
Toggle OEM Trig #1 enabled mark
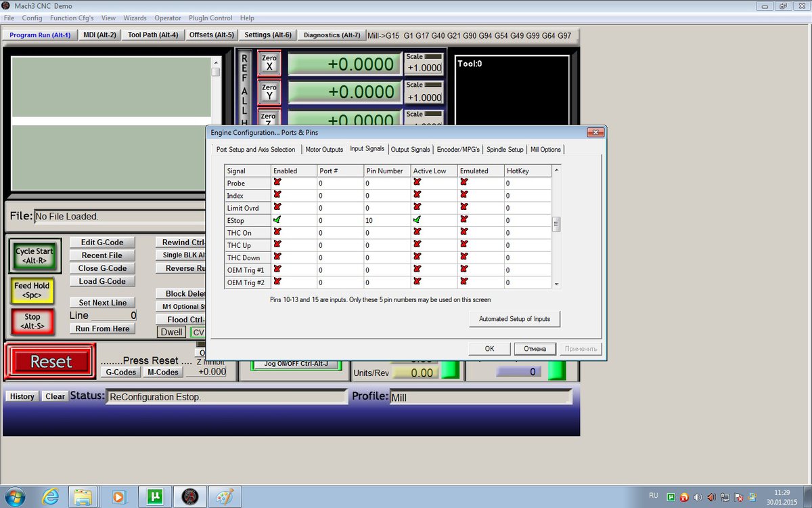coord(277,270)
